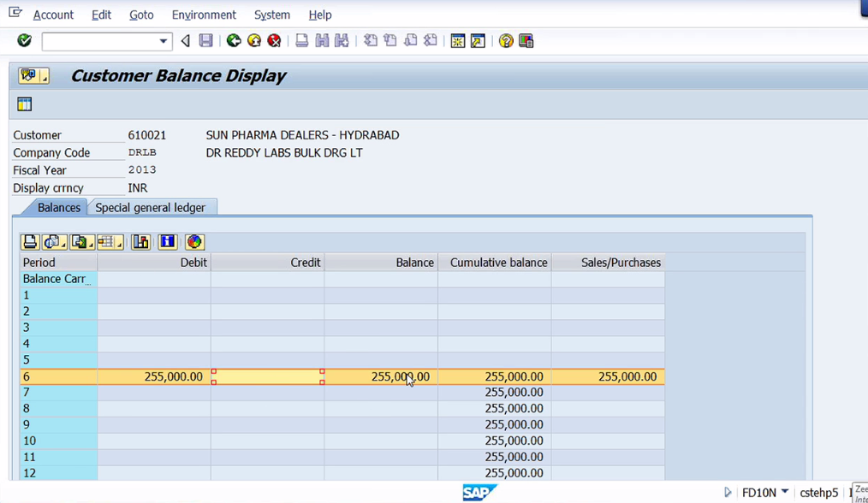Click the colorful ABC analysis icon
Screen dimensions: 868x503
coord(194,242)
